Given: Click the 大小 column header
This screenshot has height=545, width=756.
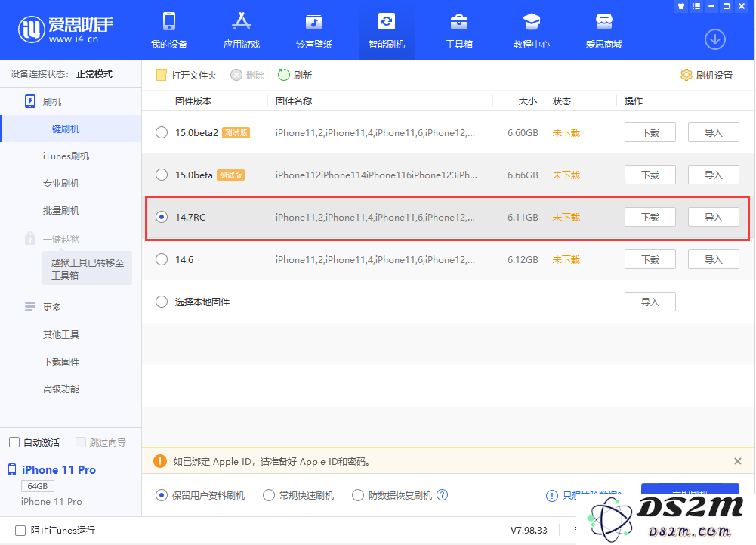Looking at the screenshot, I should (527, 101).
